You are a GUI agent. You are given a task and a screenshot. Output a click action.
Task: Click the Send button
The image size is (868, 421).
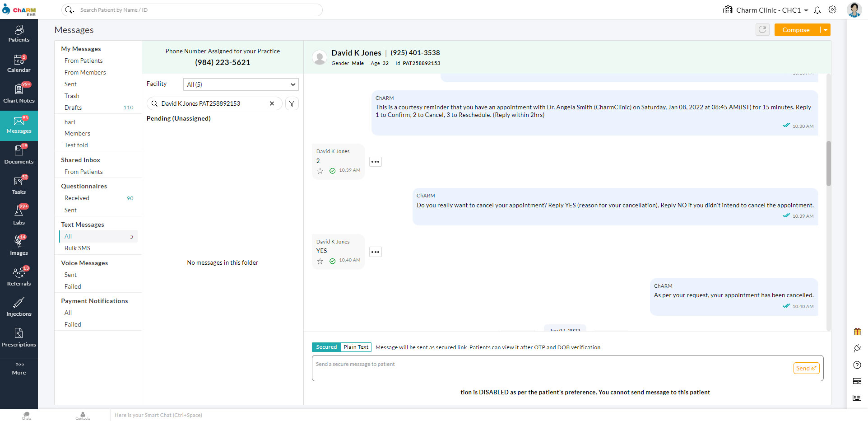(806, 368)
